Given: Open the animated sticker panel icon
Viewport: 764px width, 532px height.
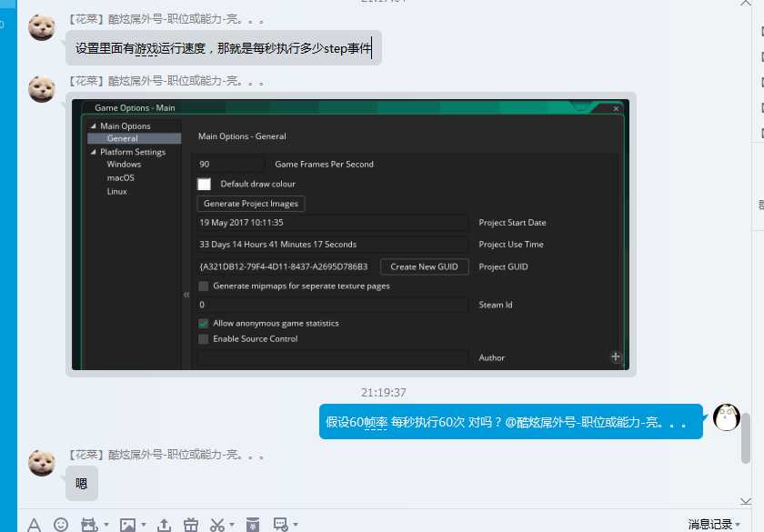Looking at the screenshot, I should 89,525.
